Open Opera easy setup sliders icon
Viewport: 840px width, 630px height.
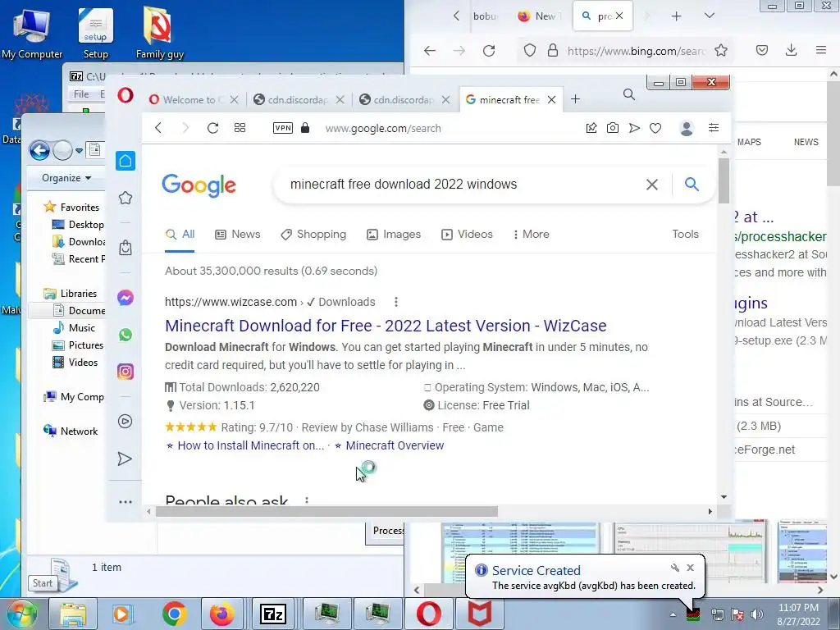tap(714, 127)
